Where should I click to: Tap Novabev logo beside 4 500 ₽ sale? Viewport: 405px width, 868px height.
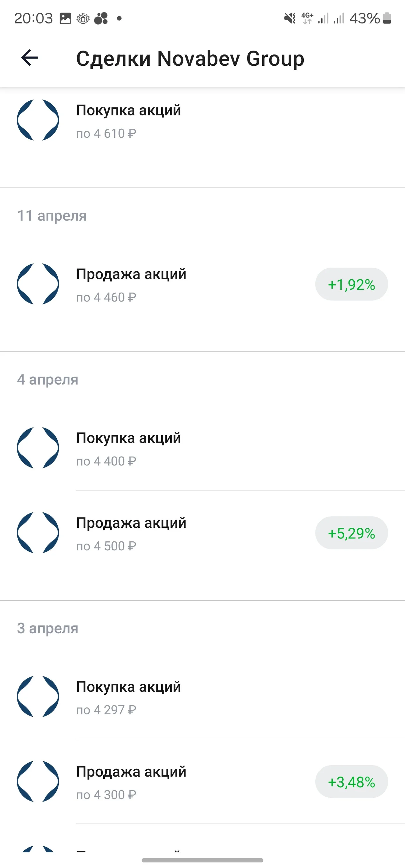click(x=38, y=532)
